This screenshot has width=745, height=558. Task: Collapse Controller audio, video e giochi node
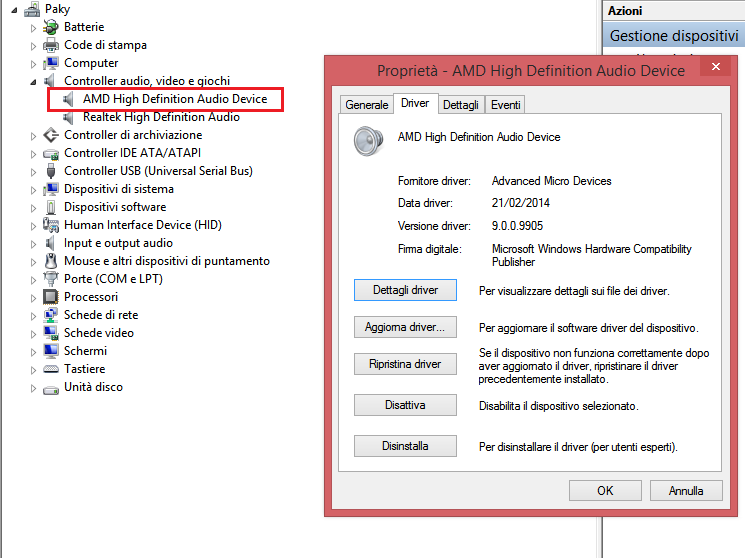tap(33, 82)
